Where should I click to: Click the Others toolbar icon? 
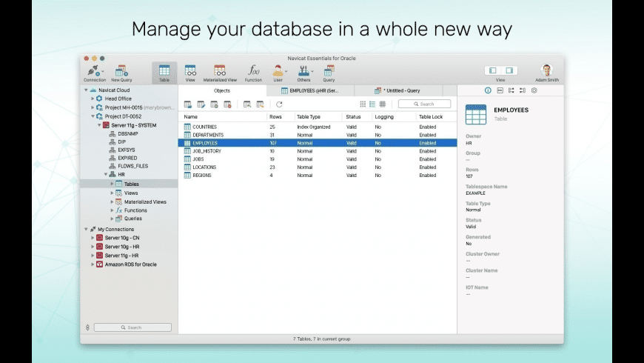tap(303, 73)
